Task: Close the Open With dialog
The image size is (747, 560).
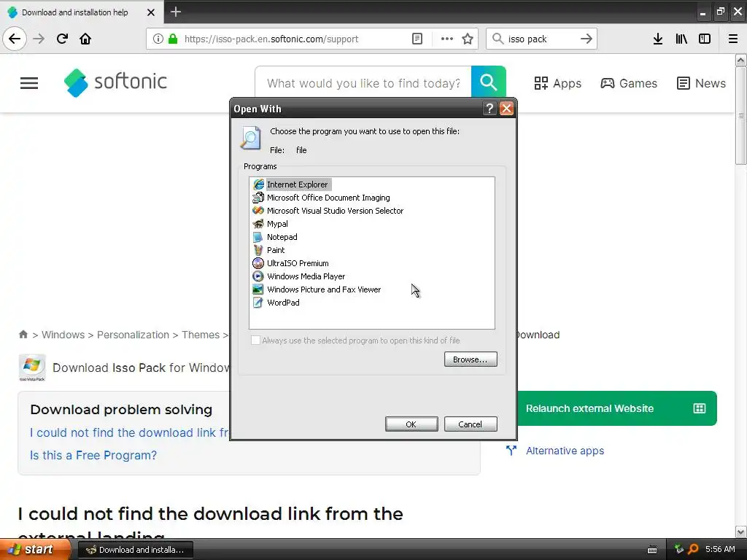Action: (x=506, y=109)
